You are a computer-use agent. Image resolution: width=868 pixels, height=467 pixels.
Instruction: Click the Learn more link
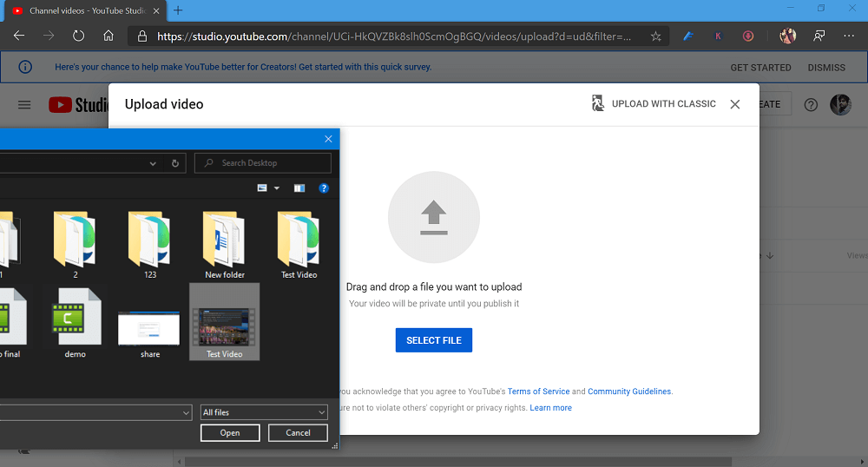(x=551, y=408)
